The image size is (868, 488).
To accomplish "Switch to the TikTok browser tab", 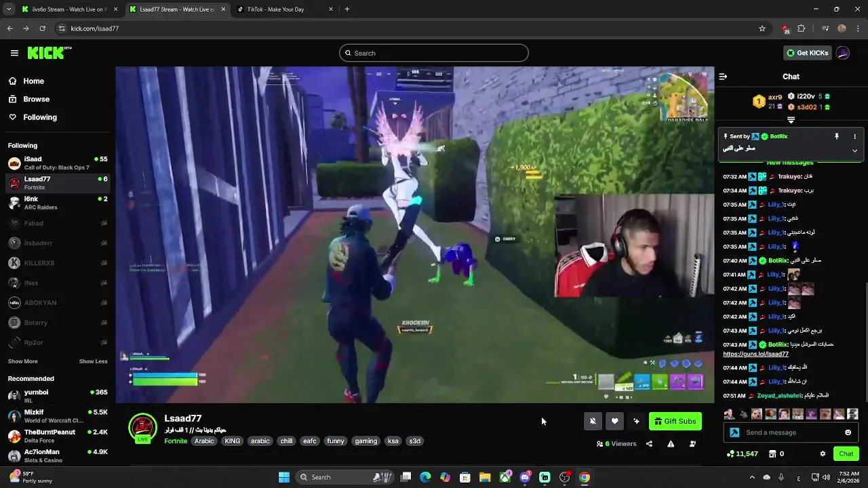I will (285, 9).
